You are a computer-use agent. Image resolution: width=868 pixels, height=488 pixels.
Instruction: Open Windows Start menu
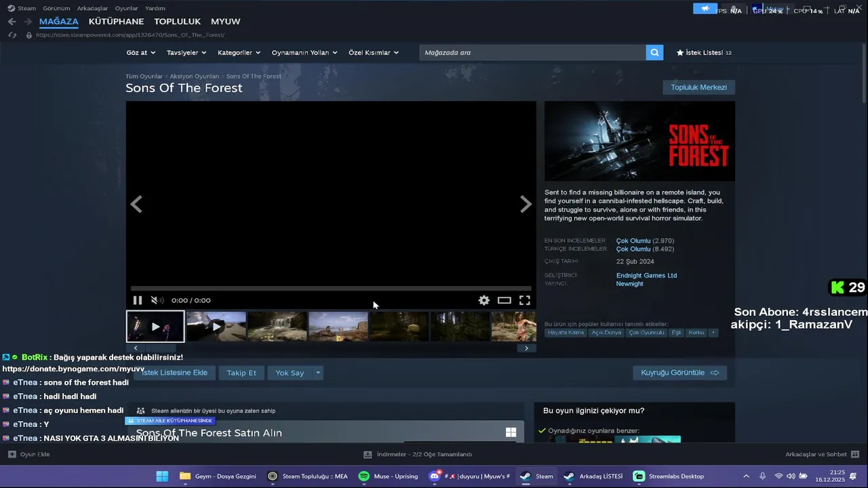click(x=162, y=476)
